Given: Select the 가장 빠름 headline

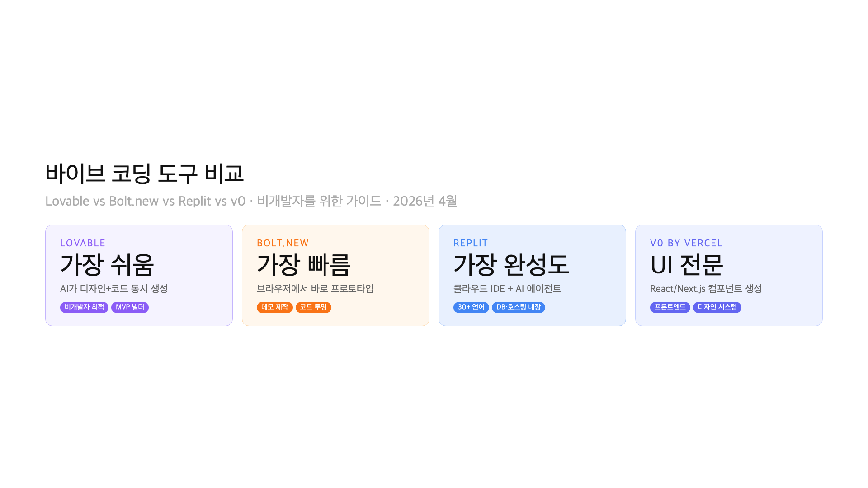Looking at the screenshot, I should click(x=304, y=265).
